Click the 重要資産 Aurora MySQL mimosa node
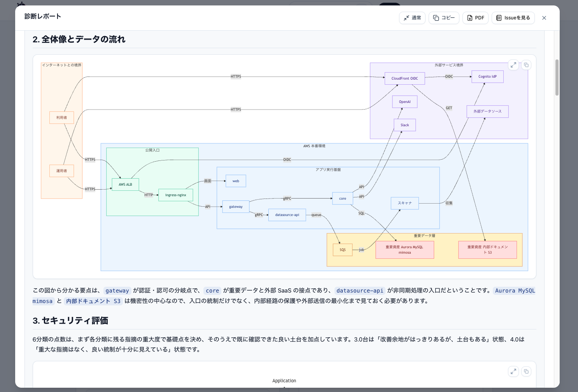Viewport: 578px width, 392px height. click(x=405, y=250)
